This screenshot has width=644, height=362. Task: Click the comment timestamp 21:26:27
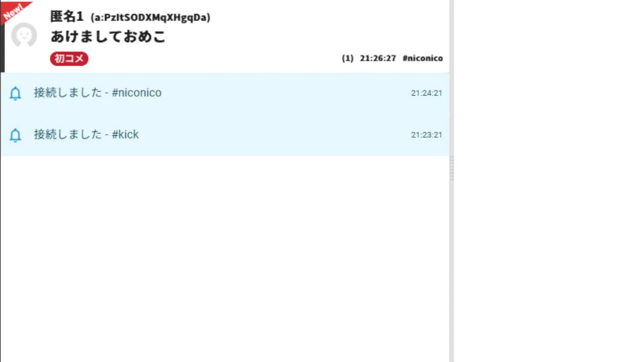tap(378, 58)
